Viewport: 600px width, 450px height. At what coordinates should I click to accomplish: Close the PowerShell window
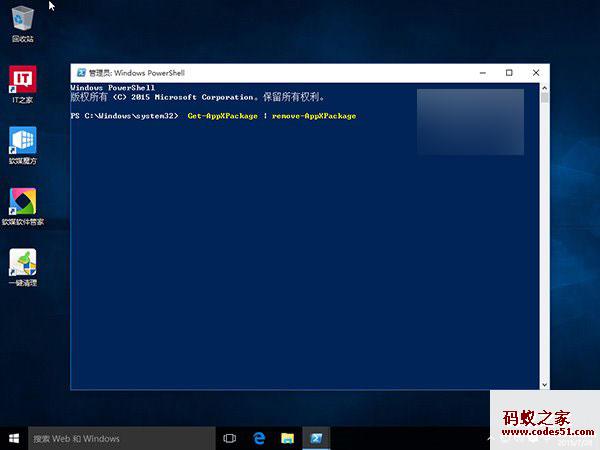point(536,73)
